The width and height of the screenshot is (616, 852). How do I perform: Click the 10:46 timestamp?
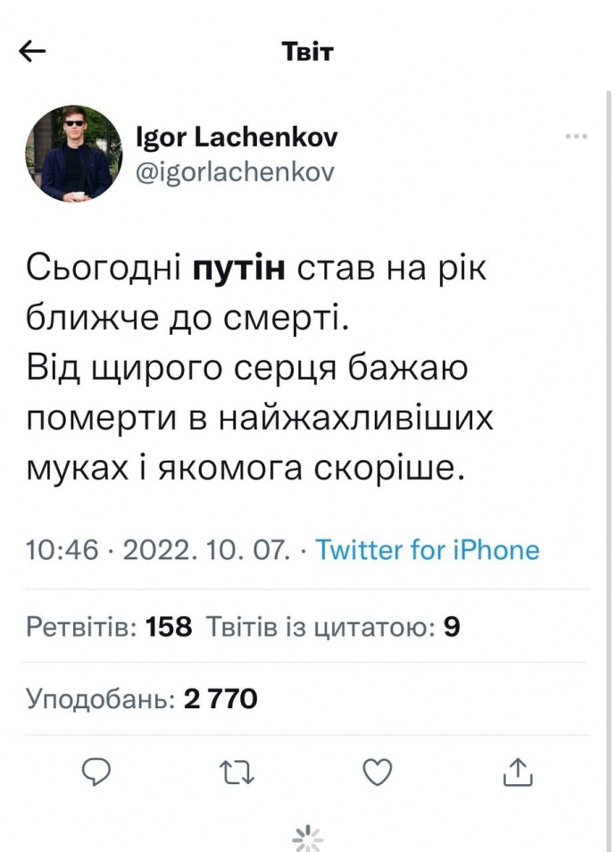coord(62,549)
